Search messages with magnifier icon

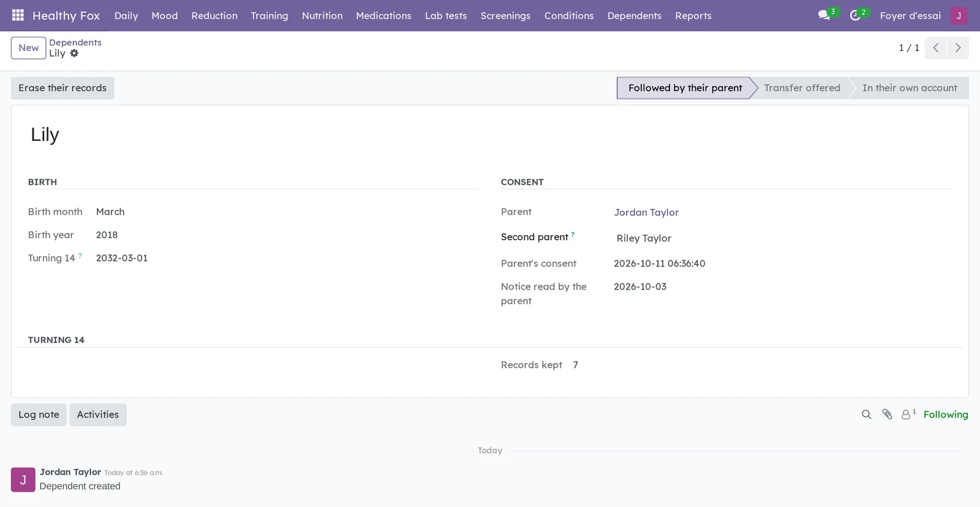pos(866,415)
